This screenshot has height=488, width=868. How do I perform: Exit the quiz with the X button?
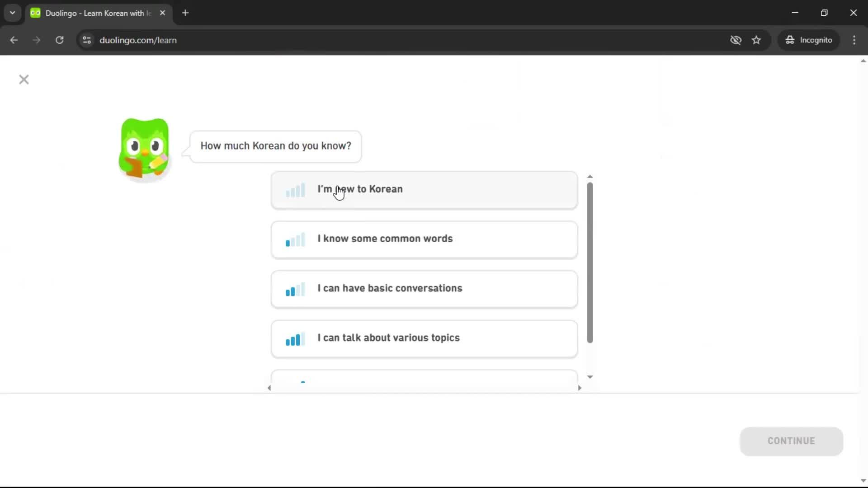coord(24,80)
